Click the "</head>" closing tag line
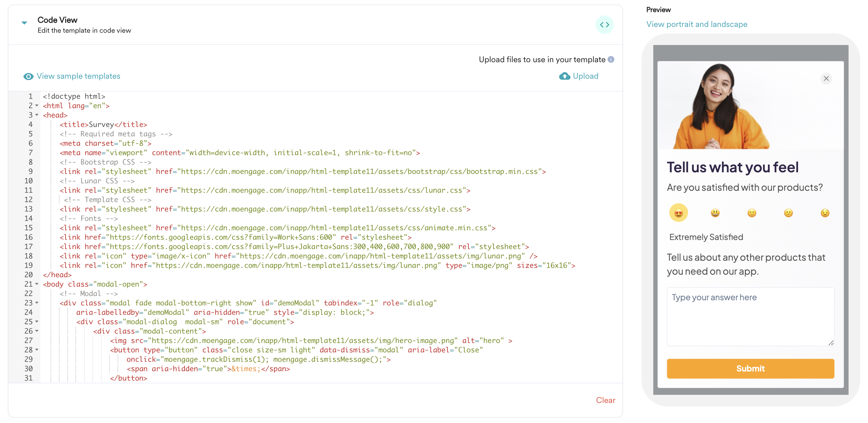 [57, 275]
